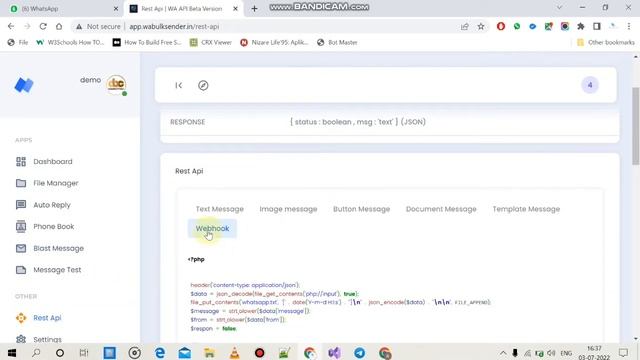This screenshot has height=360, width=640.
Task: Select the Text Message tab
Action: [x=220, y=209]
